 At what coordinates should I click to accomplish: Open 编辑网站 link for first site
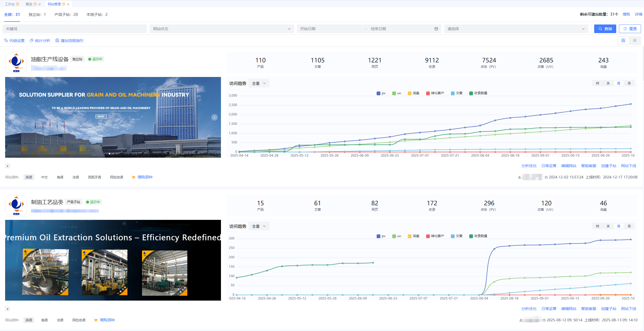[x=569, y=166]
